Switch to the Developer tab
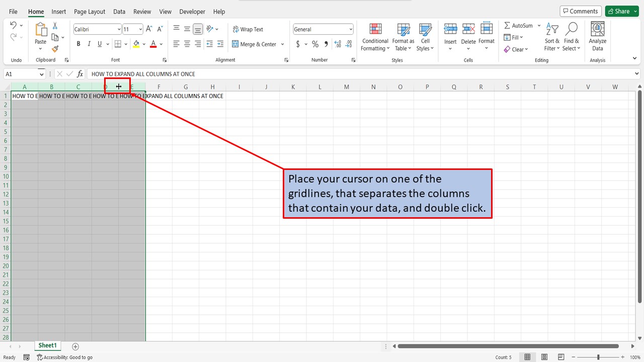 click(192, 11)
